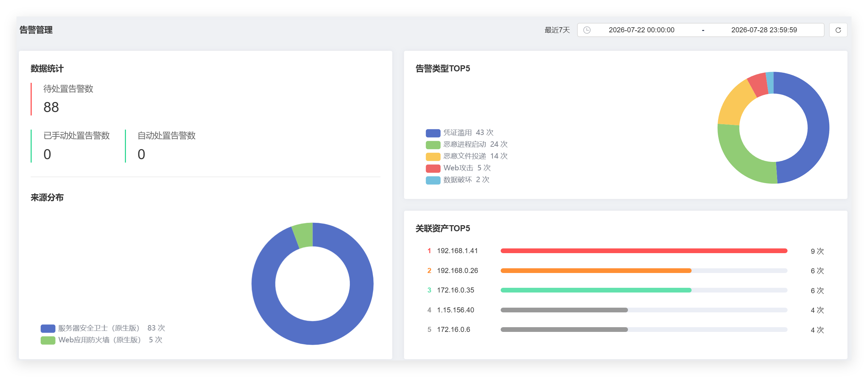Click the orange progress bar for 192.168.0.26
This screenshot has height=377, width=868.
[x=596, y=271]
